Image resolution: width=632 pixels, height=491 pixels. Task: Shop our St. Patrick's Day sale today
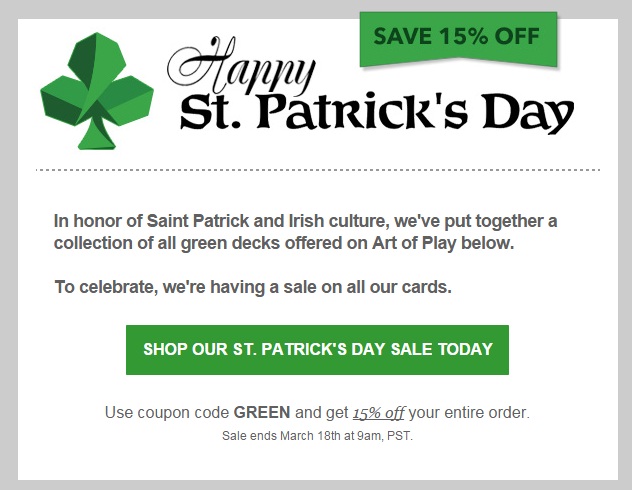(x=317, y=350)
